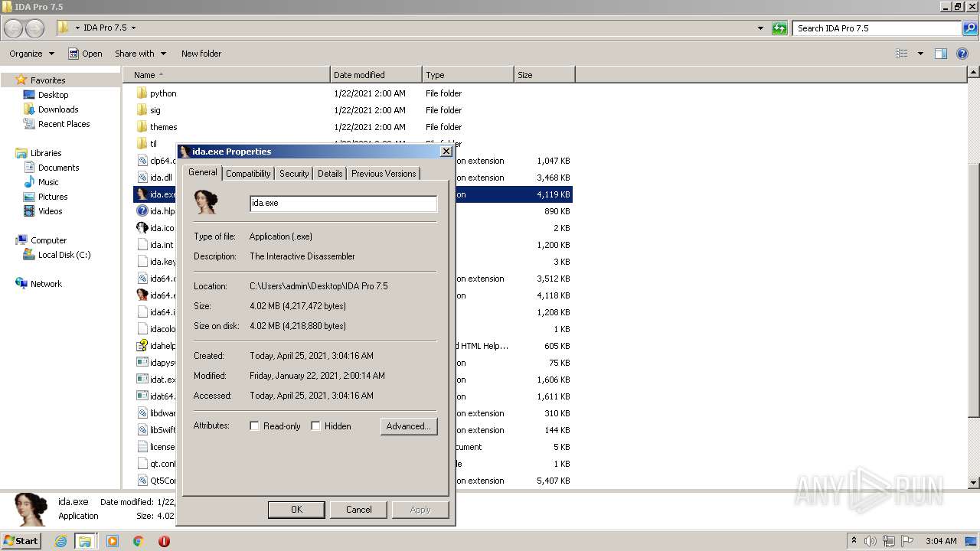The height and width of the screenshot is (551, 980).
Task: Sort by the Date modified column header
Action: coord(376,75)
